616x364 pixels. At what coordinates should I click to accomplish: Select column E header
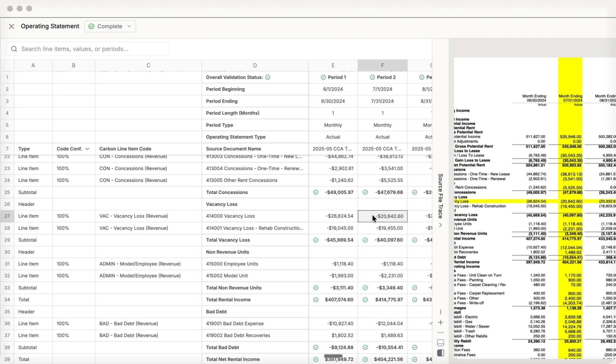coord(333,65)
